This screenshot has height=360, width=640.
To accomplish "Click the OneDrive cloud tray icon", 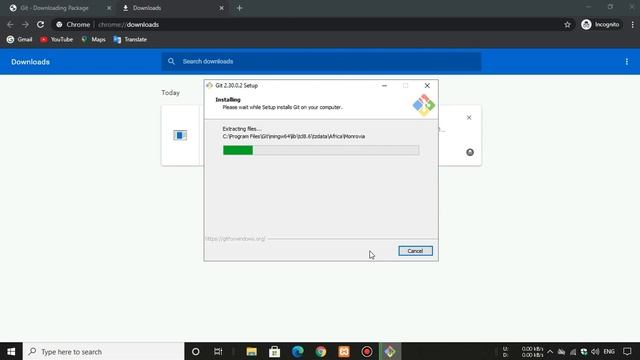I will pos(562,352).
